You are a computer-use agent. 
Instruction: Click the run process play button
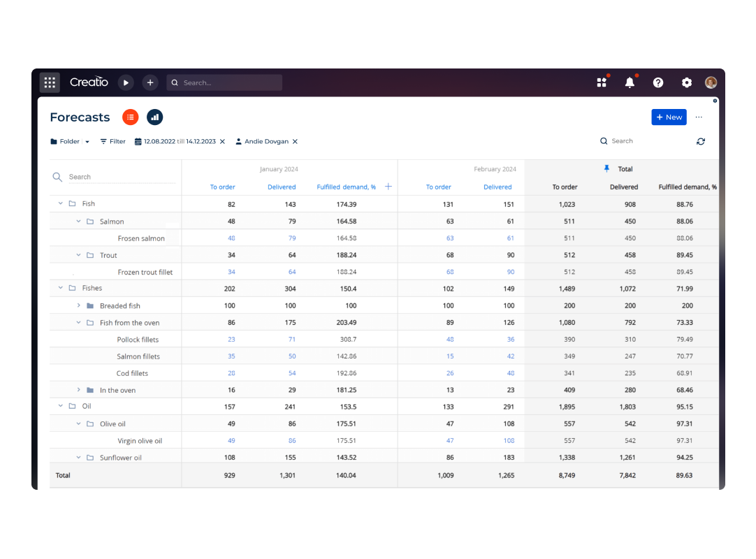(126, 82)
